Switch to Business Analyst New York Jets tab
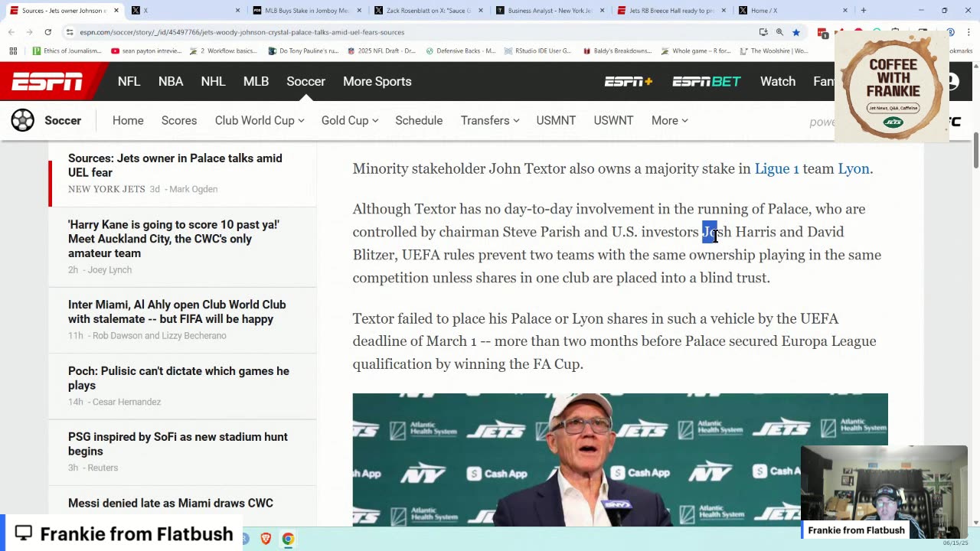The image size is (980, 551). [550, 11]
